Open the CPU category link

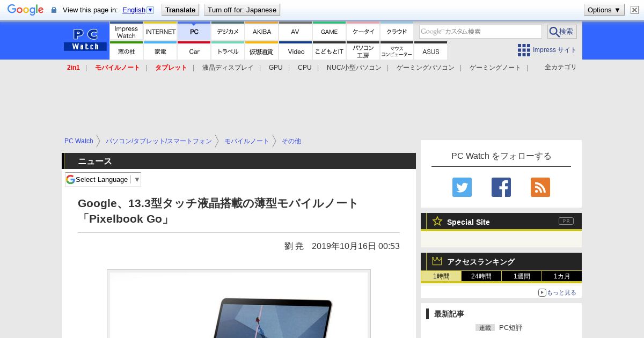point(305,68)
